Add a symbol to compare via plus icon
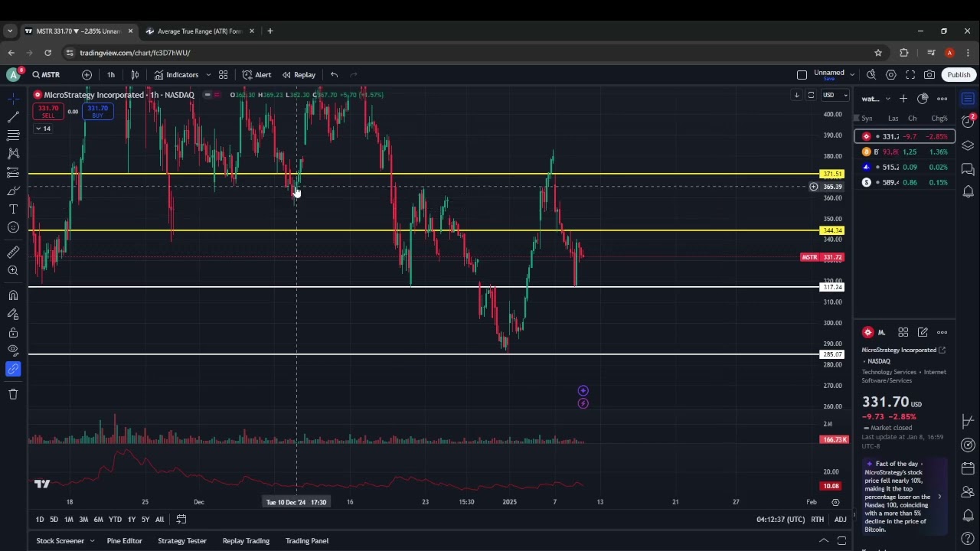The image size is (980, 551). pos(87,75)
